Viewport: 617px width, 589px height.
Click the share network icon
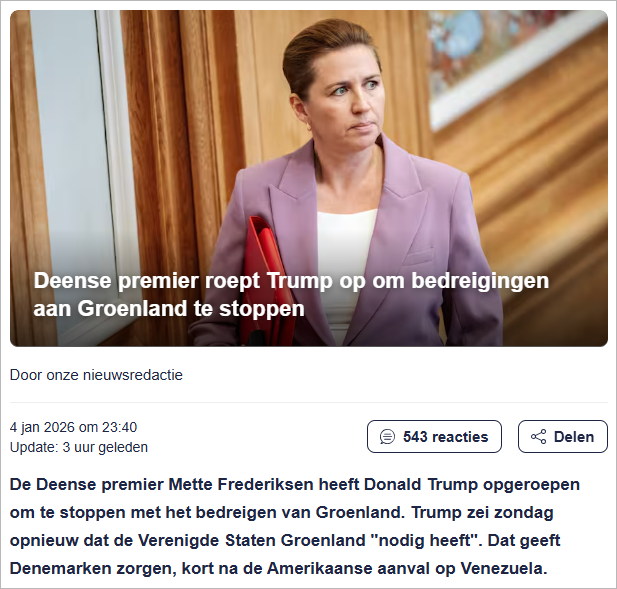pos(538,437)
